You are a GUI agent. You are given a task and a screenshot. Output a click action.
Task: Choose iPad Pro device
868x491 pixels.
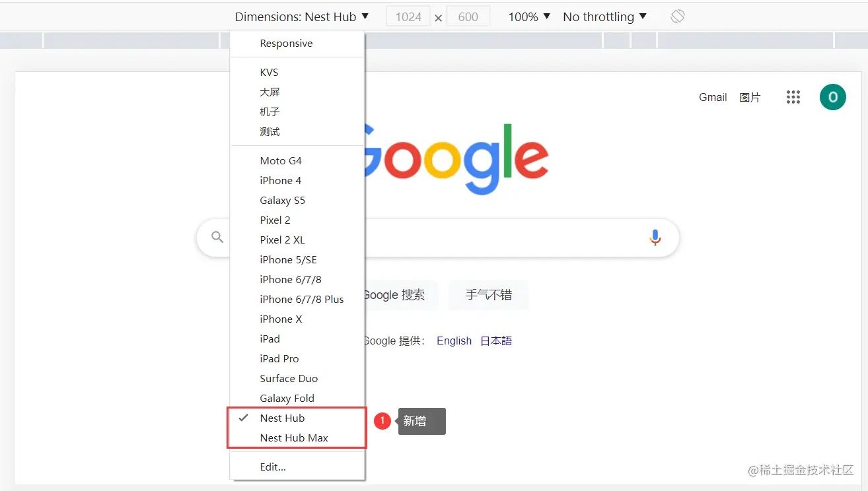[297, 359]
